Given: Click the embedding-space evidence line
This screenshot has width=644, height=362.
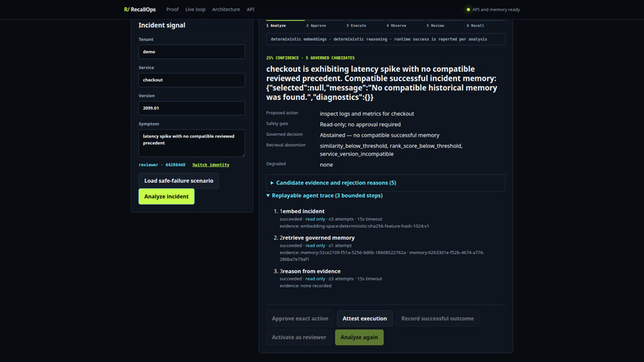Looking at the screenshot, I should 354,226.
